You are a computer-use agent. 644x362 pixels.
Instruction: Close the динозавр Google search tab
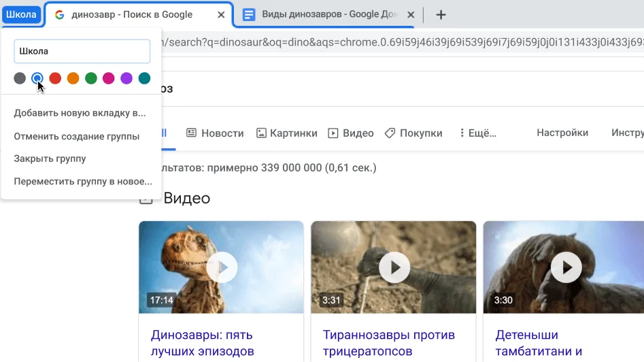coord(220,14)
